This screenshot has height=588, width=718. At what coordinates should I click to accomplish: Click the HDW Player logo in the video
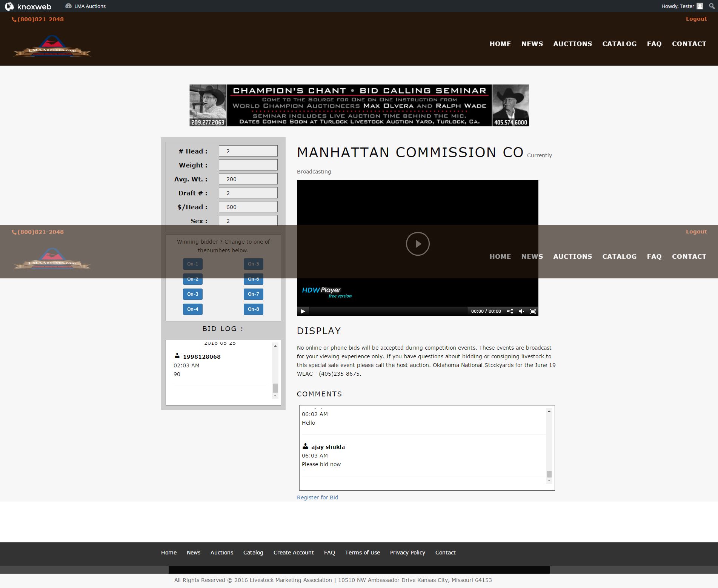click(x=327, y=292)
